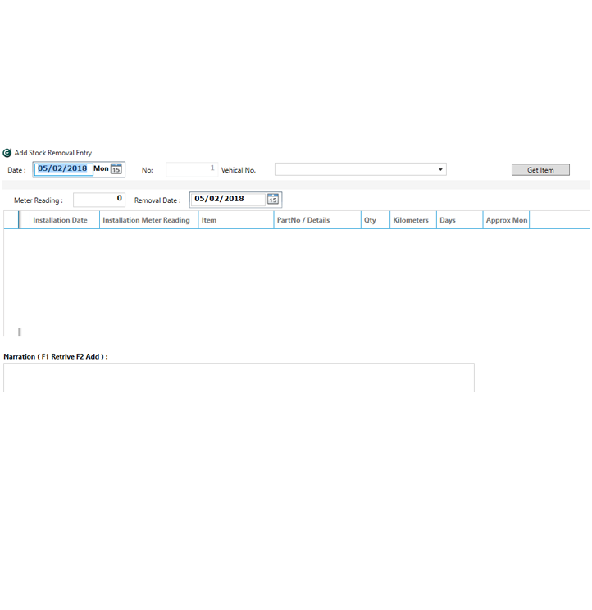Select the Approx Mon column header
The height and width of the screenshot is (610, 592).
coord(506,220)
